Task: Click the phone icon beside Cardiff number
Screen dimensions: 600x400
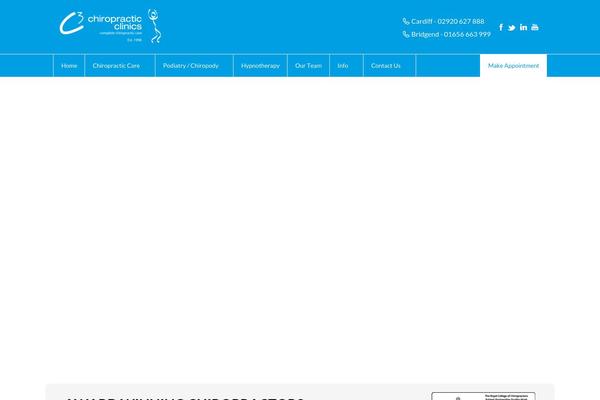Action: [406, 21]
